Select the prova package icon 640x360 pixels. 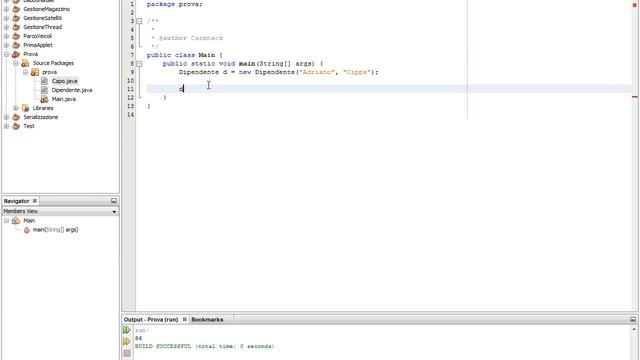point(35,72)
